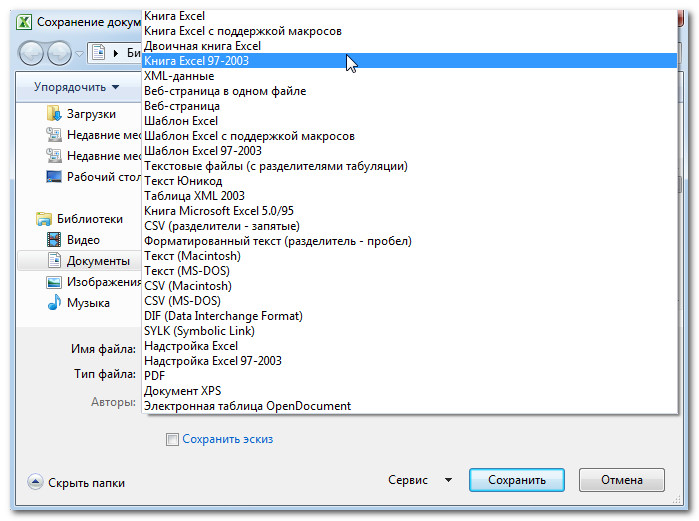Screen dimensions: 699x521
Task: Click the Отмена button
Action: click(x=621, y=480)
